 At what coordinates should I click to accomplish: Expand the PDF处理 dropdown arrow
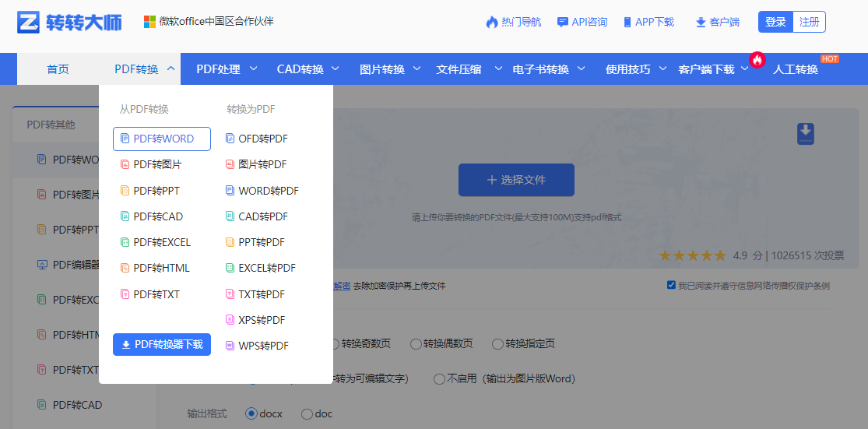click(254, 69)
